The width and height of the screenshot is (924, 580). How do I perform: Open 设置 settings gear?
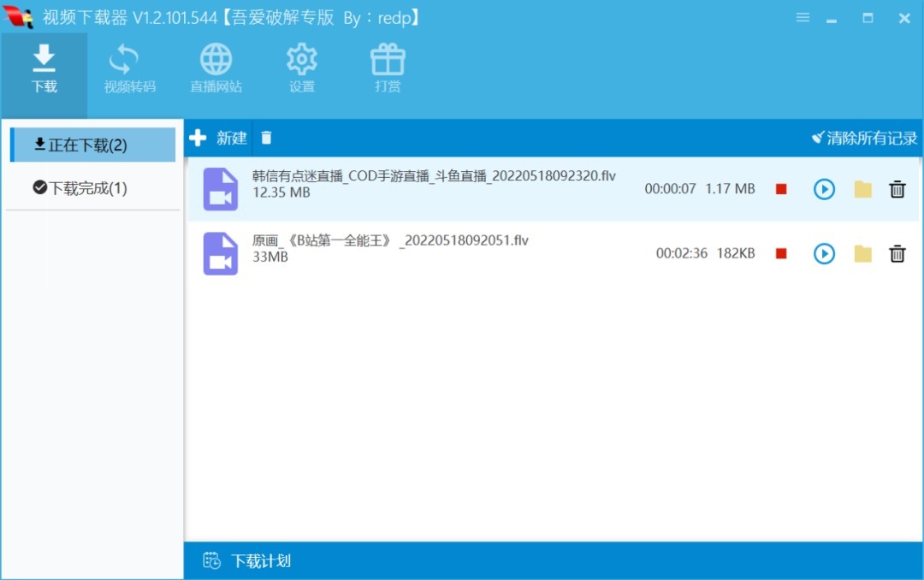pos(301,70)
